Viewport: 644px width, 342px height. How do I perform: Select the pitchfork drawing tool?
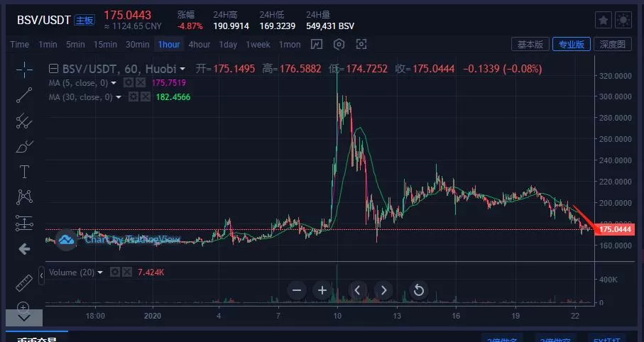pos(24,121)
